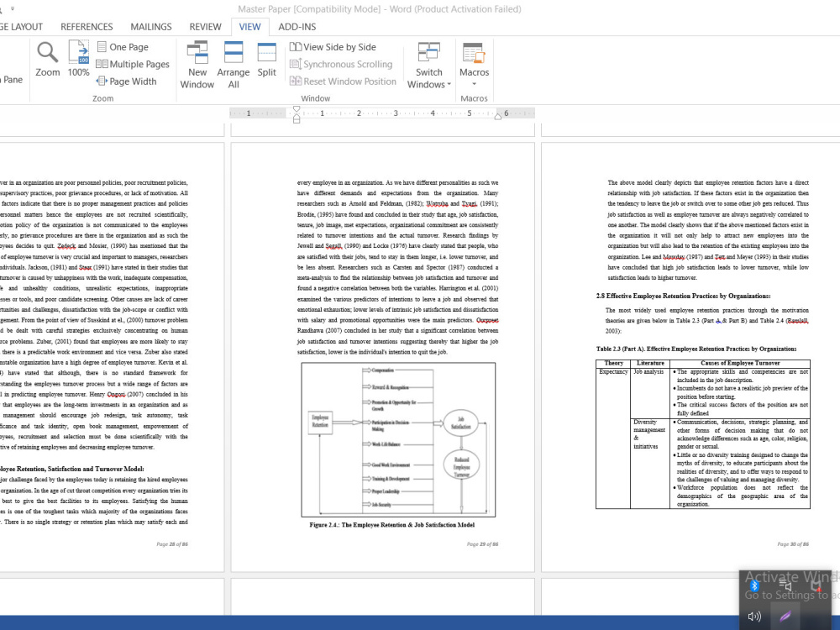
Task: Open the Macros dropdown arrow
Action: point(474,84)
